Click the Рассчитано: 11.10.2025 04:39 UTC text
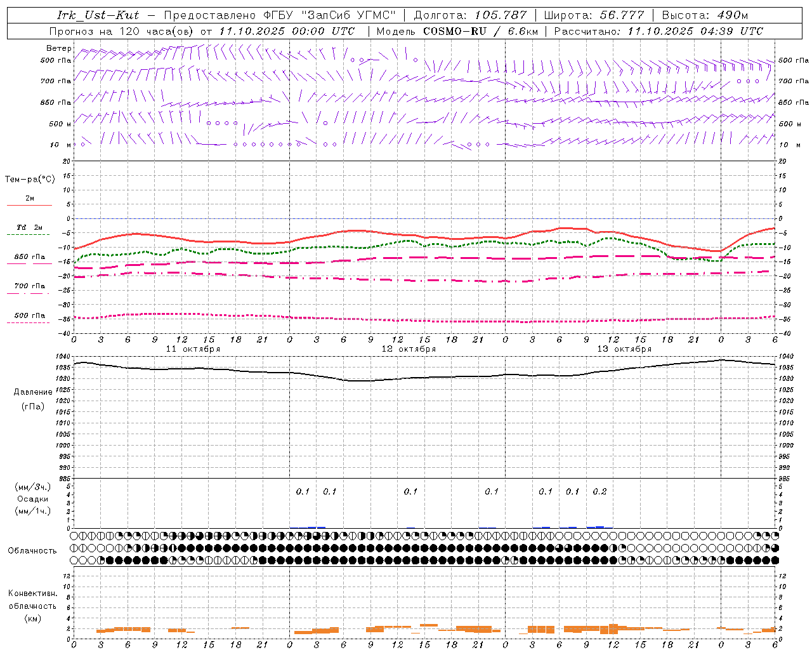The height and width of the screenshot is (650, 812). [x=658, y=31]
